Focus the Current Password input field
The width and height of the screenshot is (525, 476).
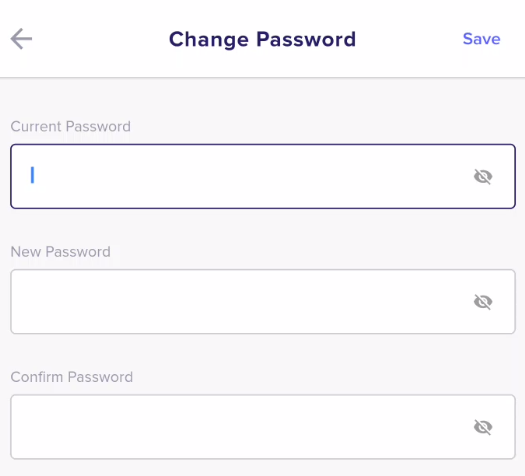[263, 176]
